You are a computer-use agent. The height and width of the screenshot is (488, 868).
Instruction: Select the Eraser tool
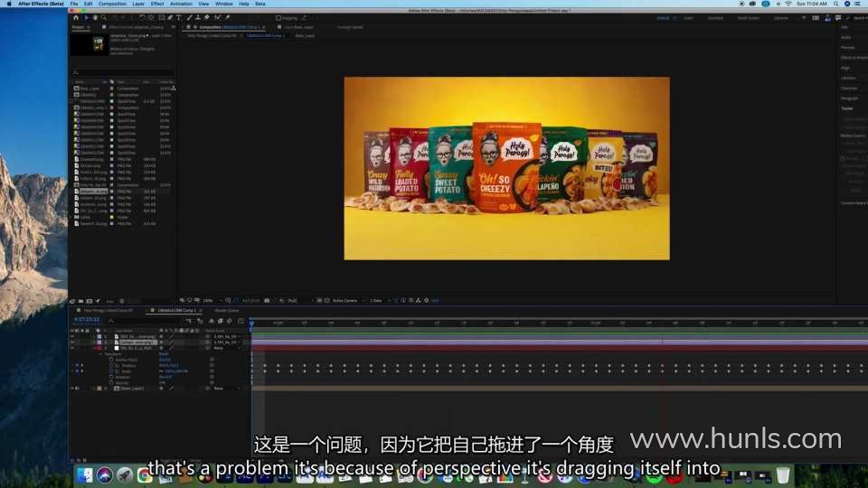click(x=206, y=18)
